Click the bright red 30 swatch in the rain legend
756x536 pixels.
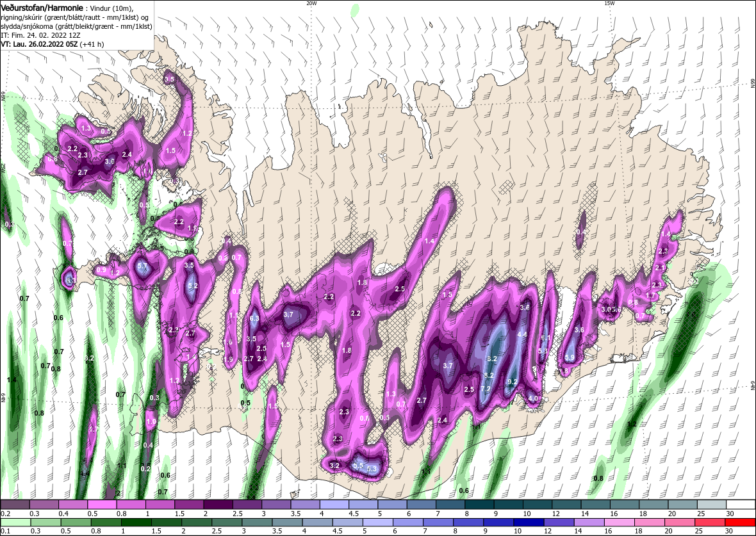[x=741, y=523]
